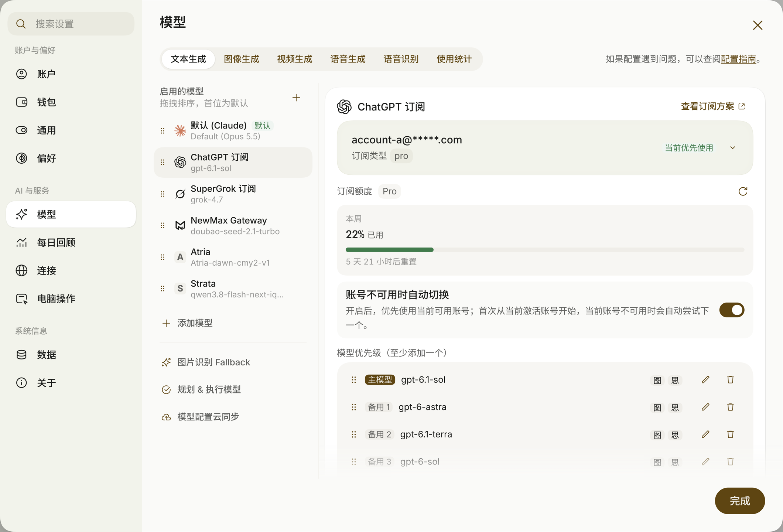Open the 使用统计 tab

(454, 59)
